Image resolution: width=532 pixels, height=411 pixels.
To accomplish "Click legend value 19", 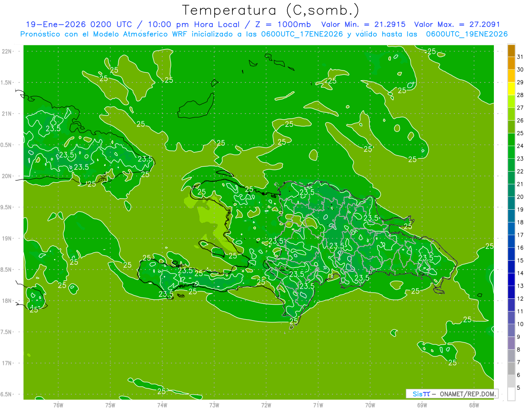I will [x=520, y=210].
